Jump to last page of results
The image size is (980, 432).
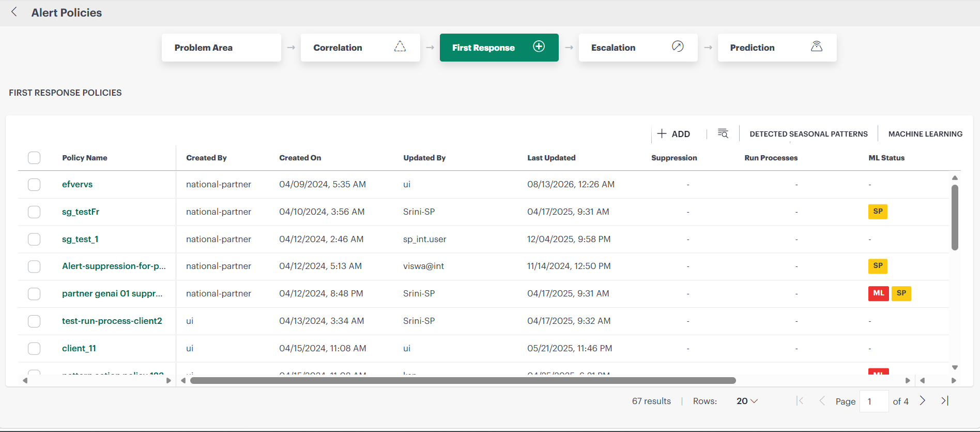click(x=945, y=401)
